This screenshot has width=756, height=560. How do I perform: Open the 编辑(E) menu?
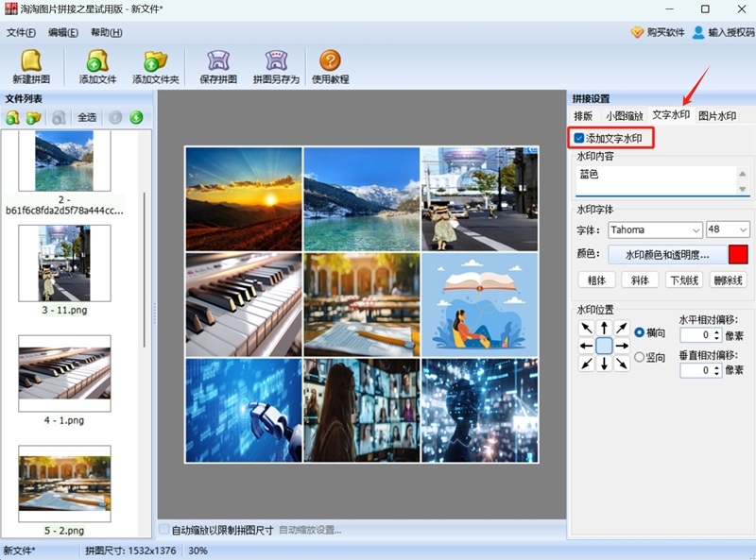click(x=63, y=32)
